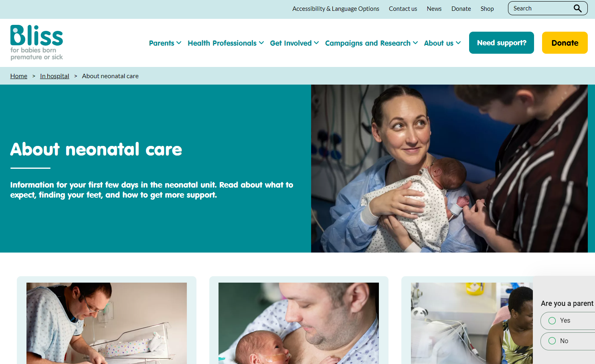The height and width of the screenshot is (364, 595).
Task: Expand Campaigns and Research menu
Action: click(372, 43)
